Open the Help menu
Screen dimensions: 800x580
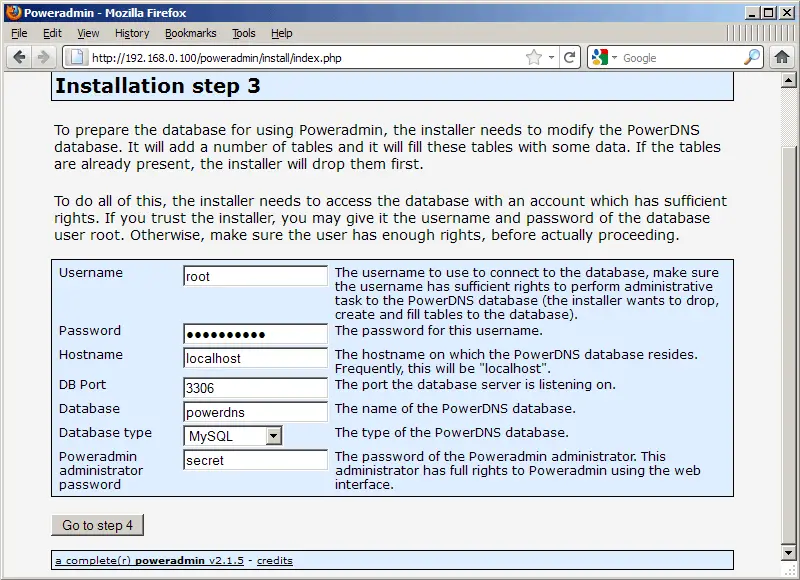pos(282,33)
